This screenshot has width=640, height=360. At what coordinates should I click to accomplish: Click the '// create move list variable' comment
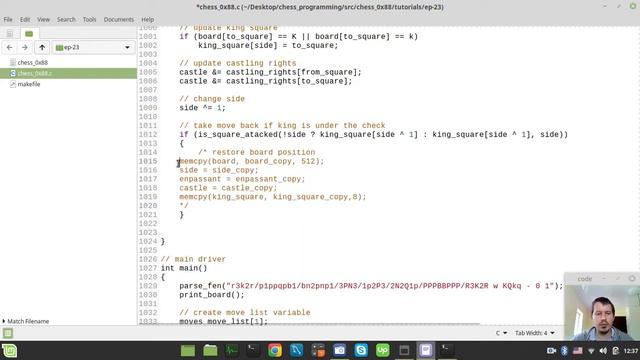click(244, 313)
